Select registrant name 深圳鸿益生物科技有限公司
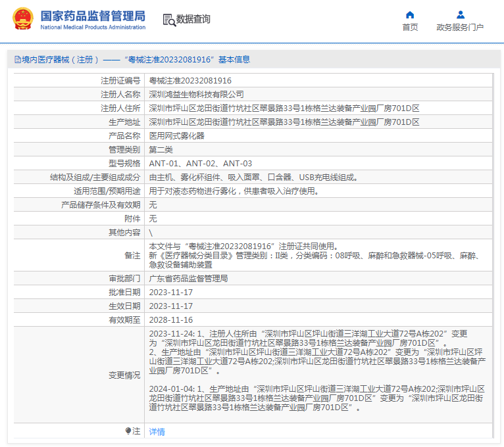This screenshot has width=504, height=447. (196, 95)
